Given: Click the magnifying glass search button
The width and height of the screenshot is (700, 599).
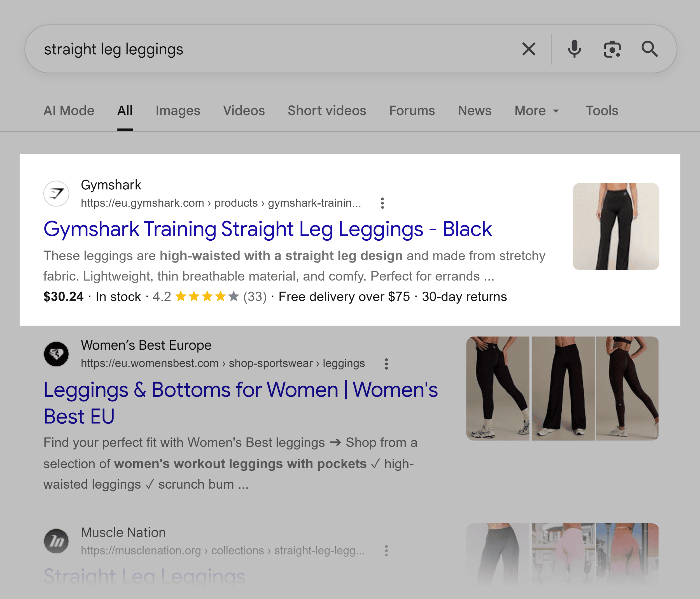Looking at the screenshot, I should (x=650, y=49).
